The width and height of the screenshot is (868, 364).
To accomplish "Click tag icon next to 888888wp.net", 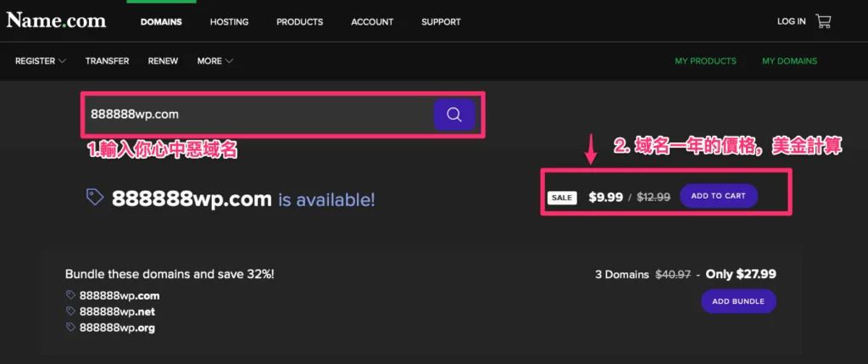I will coord(70,311).
